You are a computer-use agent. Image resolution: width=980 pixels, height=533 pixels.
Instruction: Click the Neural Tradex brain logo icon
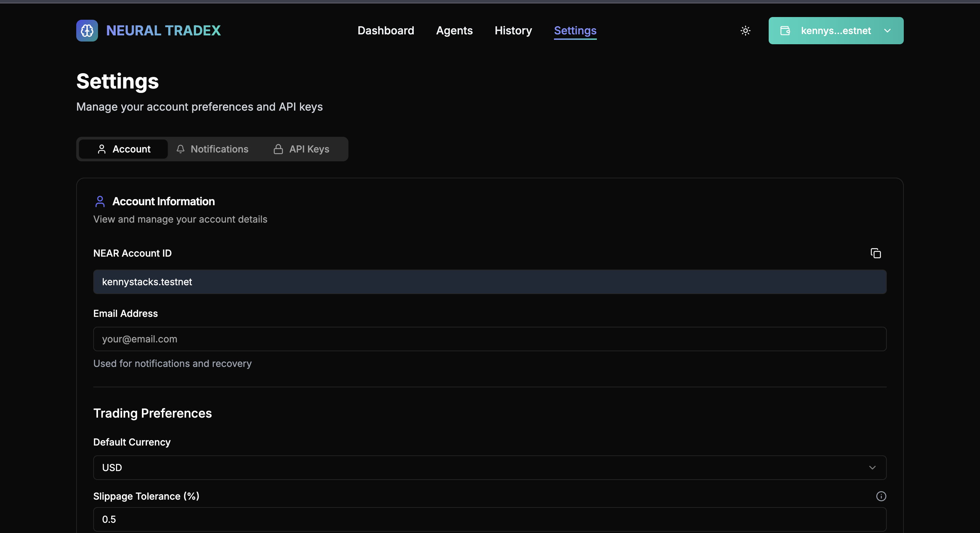point(87,30)
